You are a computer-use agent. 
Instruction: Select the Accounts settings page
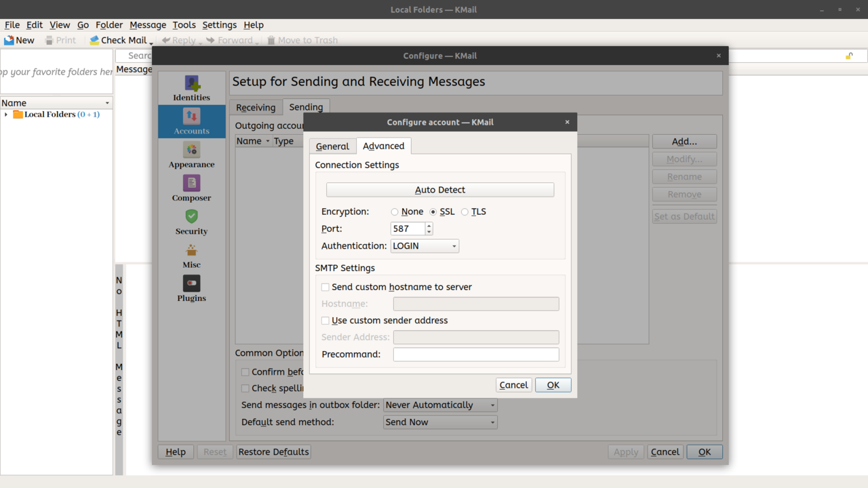191,121
